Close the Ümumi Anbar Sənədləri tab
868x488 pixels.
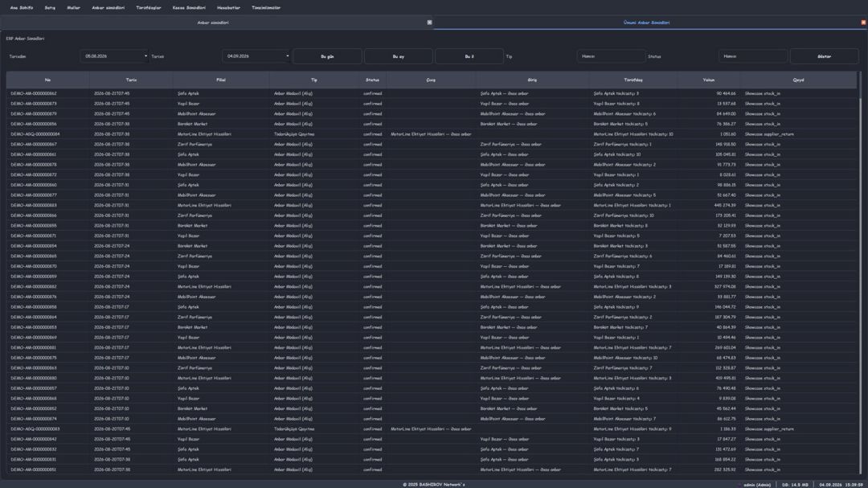863,23
